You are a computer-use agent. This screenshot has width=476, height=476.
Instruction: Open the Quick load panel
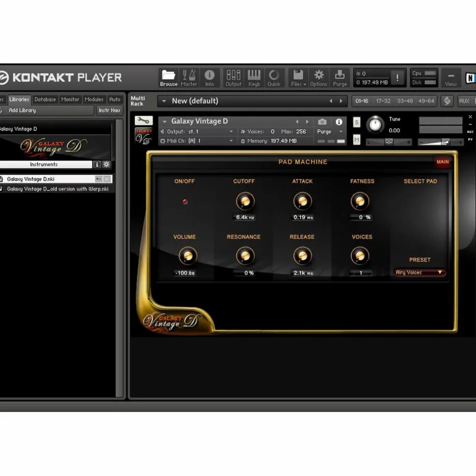pyautogui.click(x=274, y=78)
